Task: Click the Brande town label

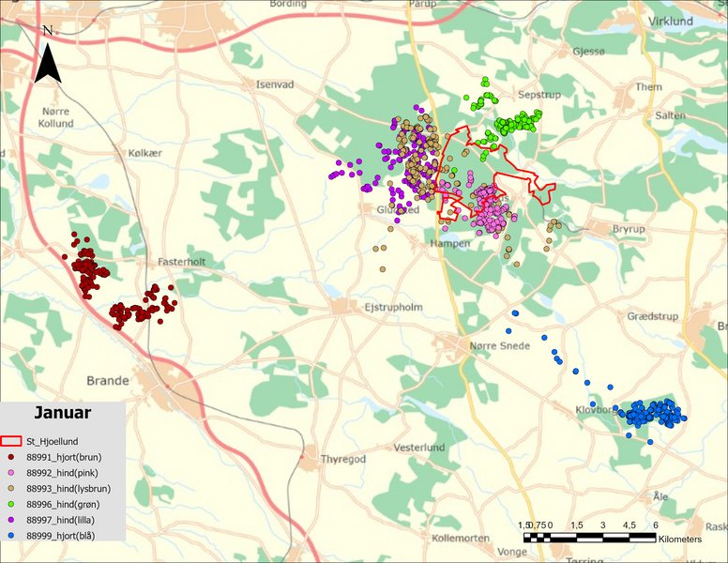Action: [x=108, y=381]
